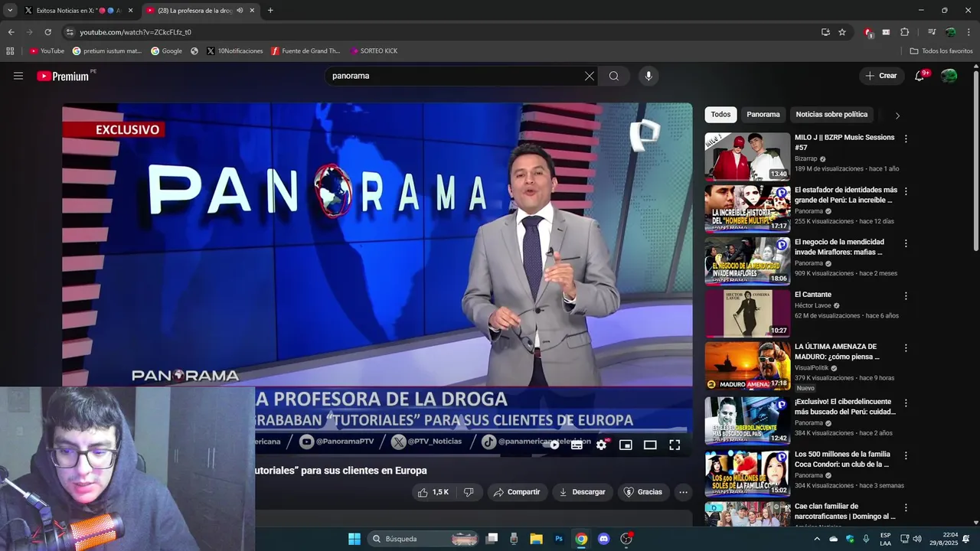Open Chrome media controls icon

point(932,32)
